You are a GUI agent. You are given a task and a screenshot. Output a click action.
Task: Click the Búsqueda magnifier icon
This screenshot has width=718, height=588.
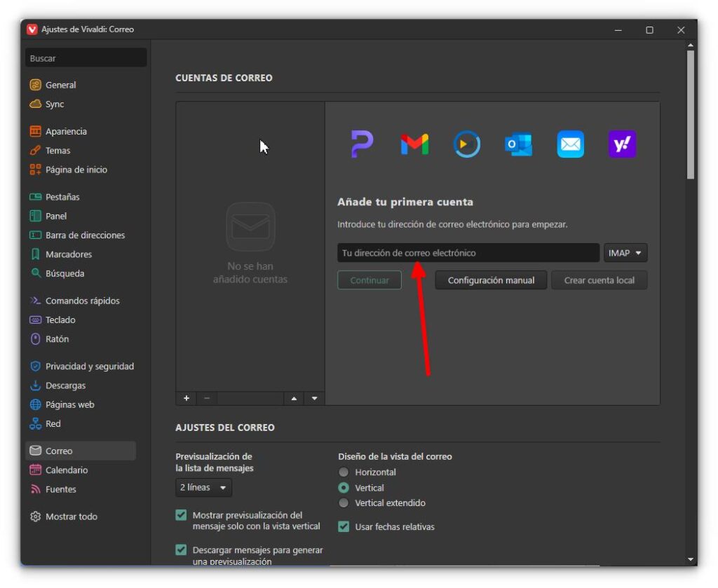(x=35, y=273)
